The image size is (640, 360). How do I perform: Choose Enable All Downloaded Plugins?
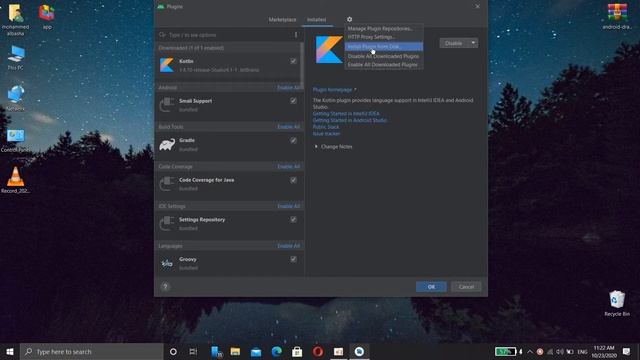[384, 64]
